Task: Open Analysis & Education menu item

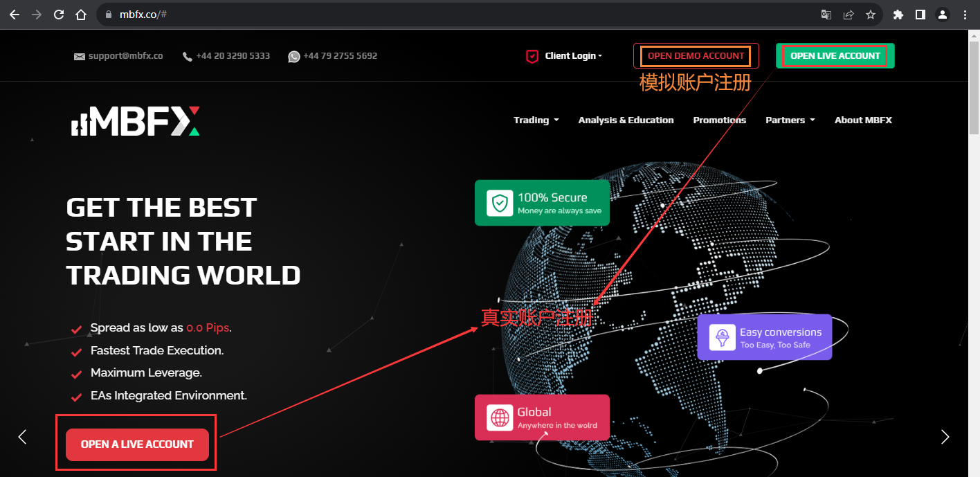Action: 626,120
